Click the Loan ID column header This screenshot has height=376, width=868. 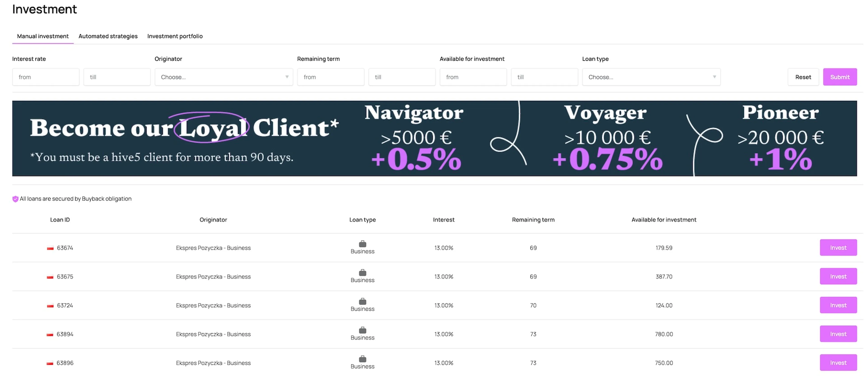(60, 219)
